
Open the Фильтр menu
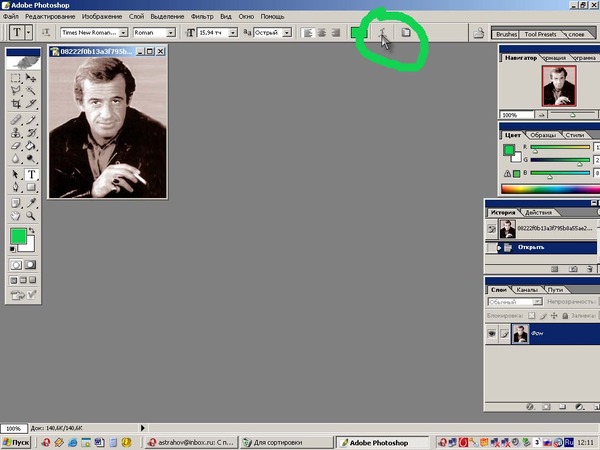tap(202, 16)
